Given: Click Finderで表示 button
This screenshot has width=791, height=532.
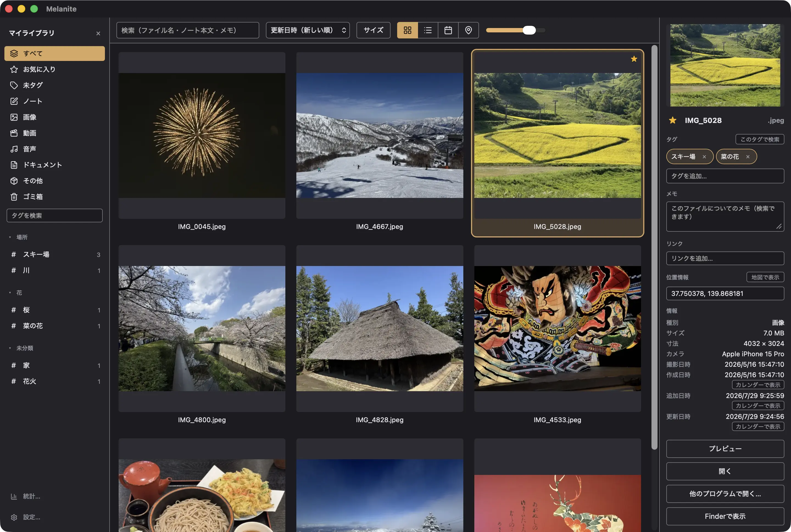Looking at the screenshot, I should pos(725,516).
